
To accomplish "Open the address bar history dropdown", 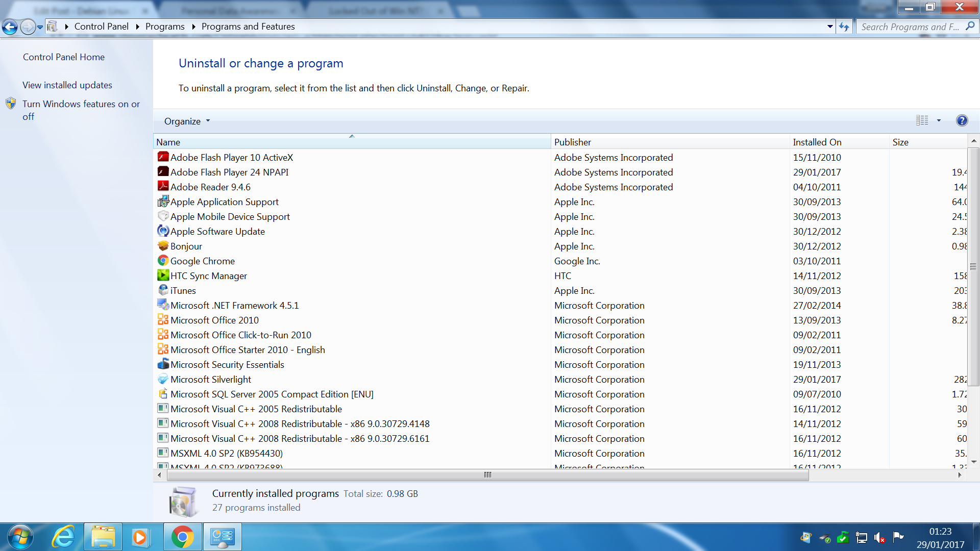I will point(830,27).
